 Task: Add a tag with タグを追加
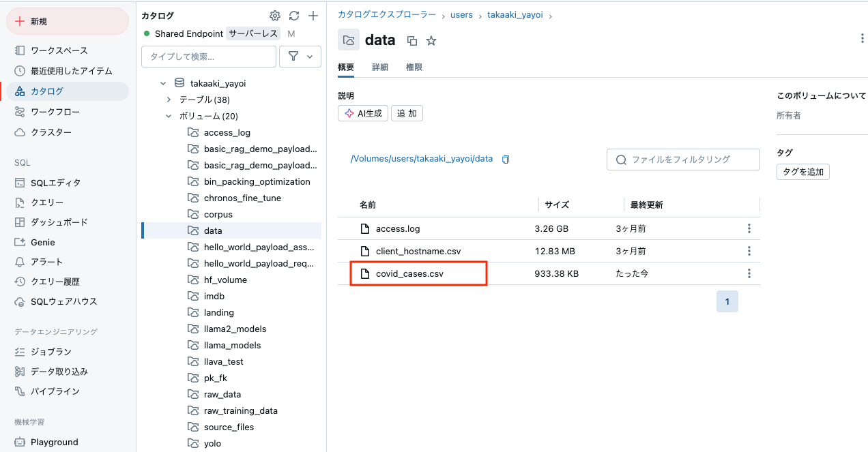pos(802,171)
